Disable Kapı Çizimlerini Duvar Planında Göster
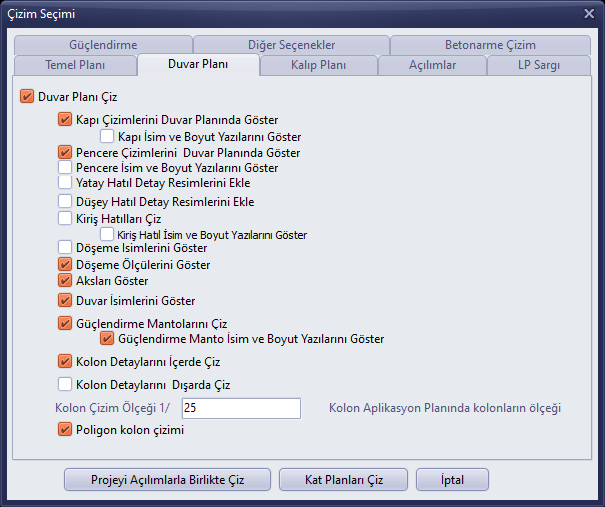 [x=65, y=119]
